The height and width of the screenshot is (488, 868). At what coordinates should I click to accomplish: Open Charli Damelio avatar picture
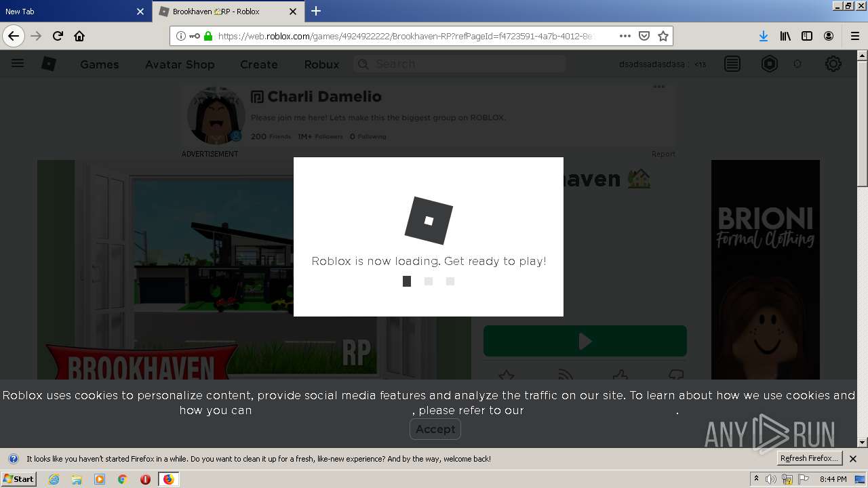click(216, 115)
